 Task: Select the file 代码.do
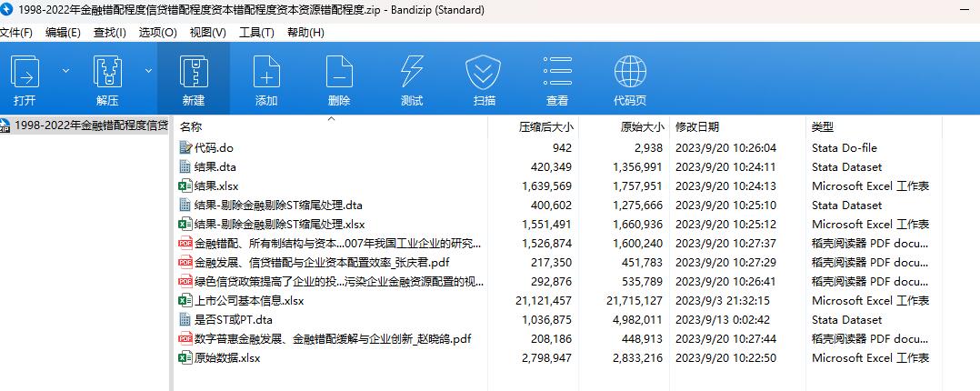pos(213,147)
